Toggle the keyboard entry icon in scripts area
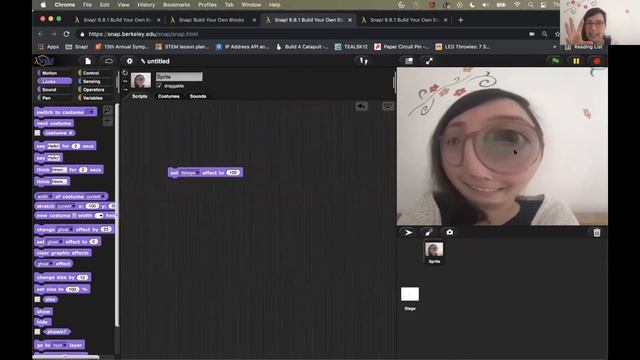This screenshot has width=640, height=360. [388, 107]
